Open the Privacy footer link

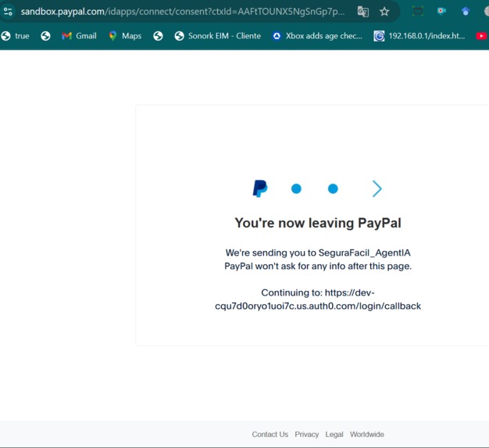306,434
